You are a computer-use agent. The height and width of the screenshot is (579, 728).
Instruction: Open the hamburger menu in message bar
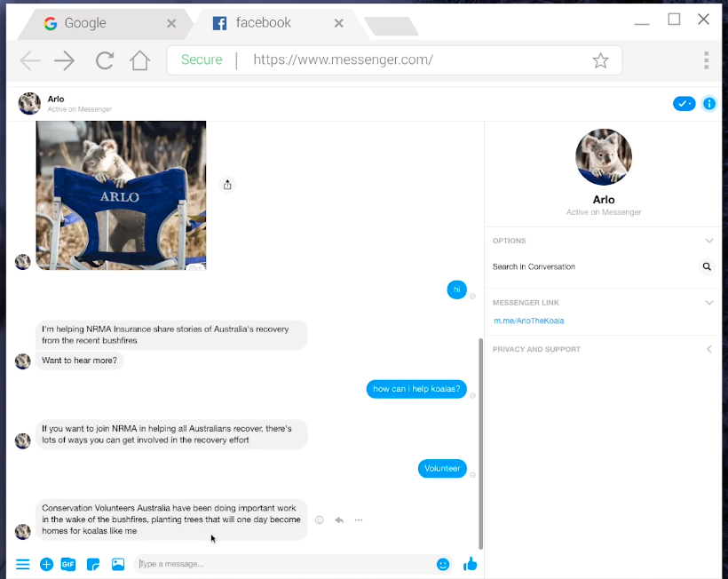23,564
